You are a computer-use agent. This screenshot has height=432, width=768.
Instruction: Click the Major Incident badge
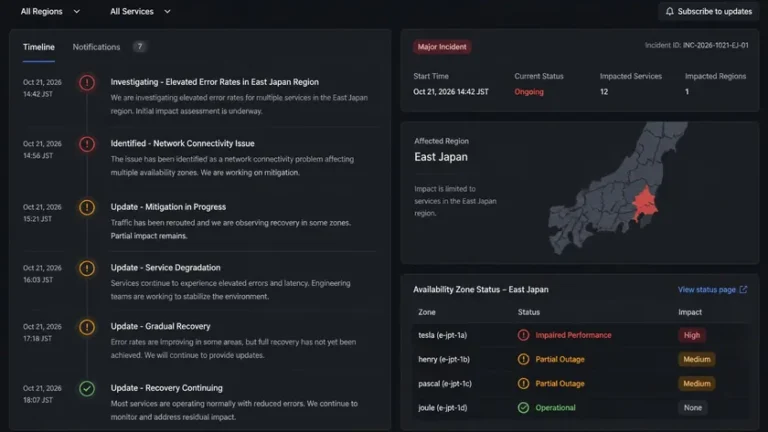coord(442,47)
